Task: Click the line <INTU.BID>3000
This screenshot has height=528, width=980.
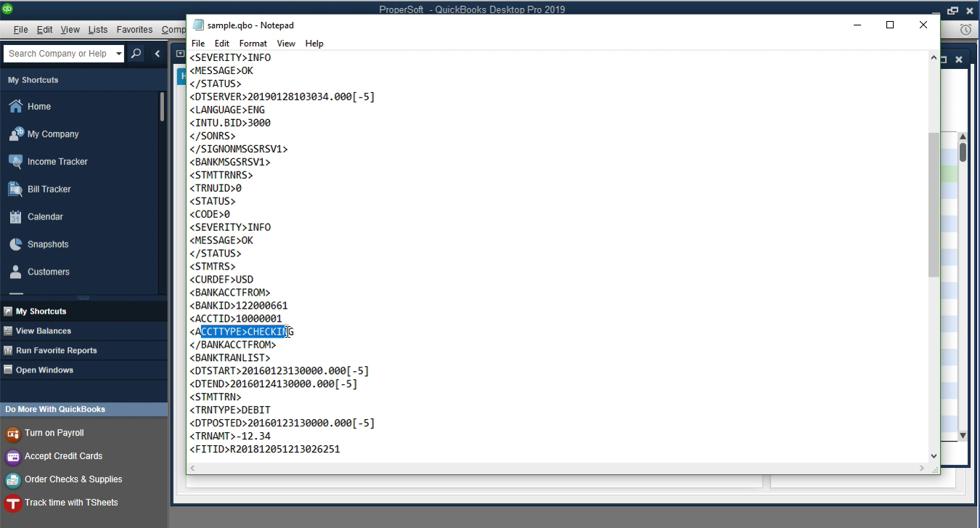Action: click(230, 123)
